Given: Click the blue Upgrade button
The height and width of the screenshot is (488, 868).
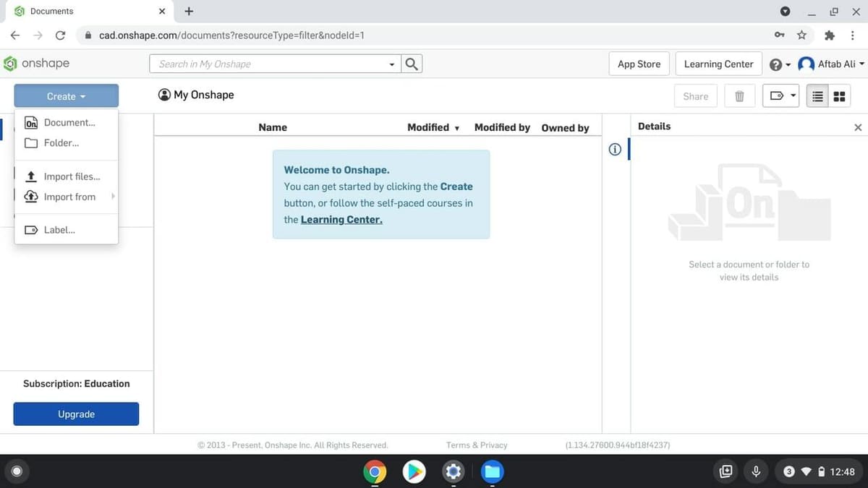Looking at the screenshot, I should pos(76,414).
